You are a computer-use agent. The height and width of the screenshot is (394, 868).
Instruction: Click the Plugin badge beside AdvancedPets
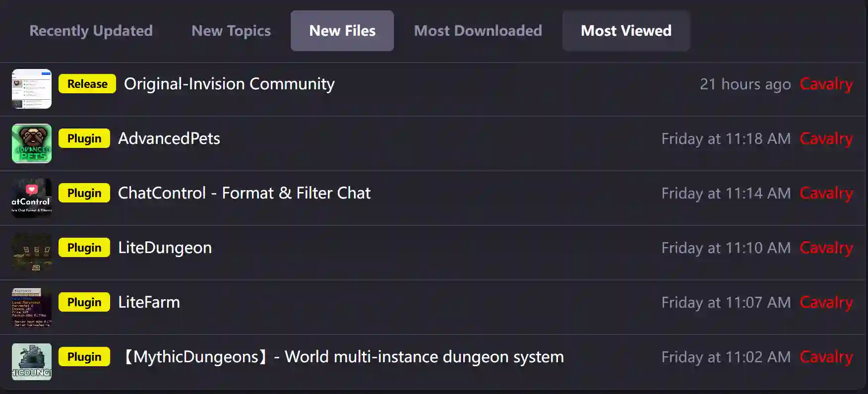point(84,138)
